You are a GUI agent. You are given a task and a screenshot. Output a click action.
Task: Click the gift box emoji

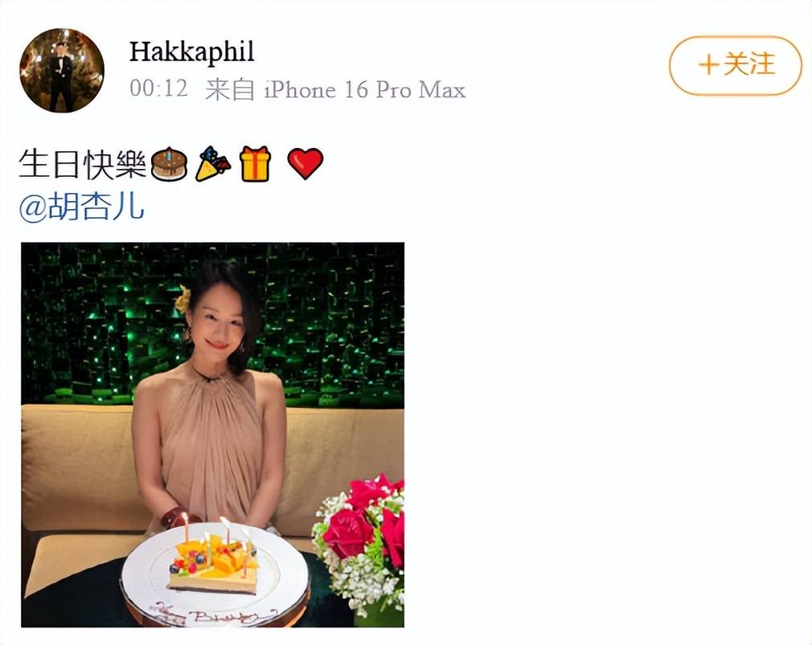[256, 164]
